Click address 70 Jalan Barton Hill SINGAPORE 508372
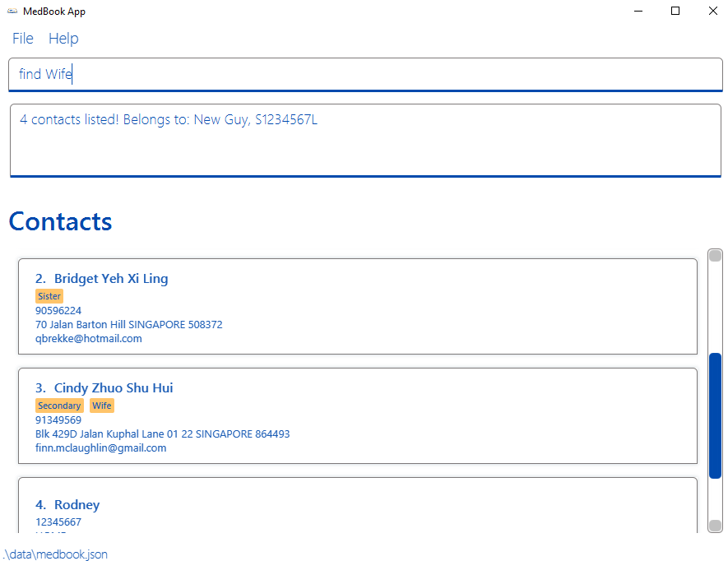The width and height of the screenshot is (728, 561). point(129,325)
